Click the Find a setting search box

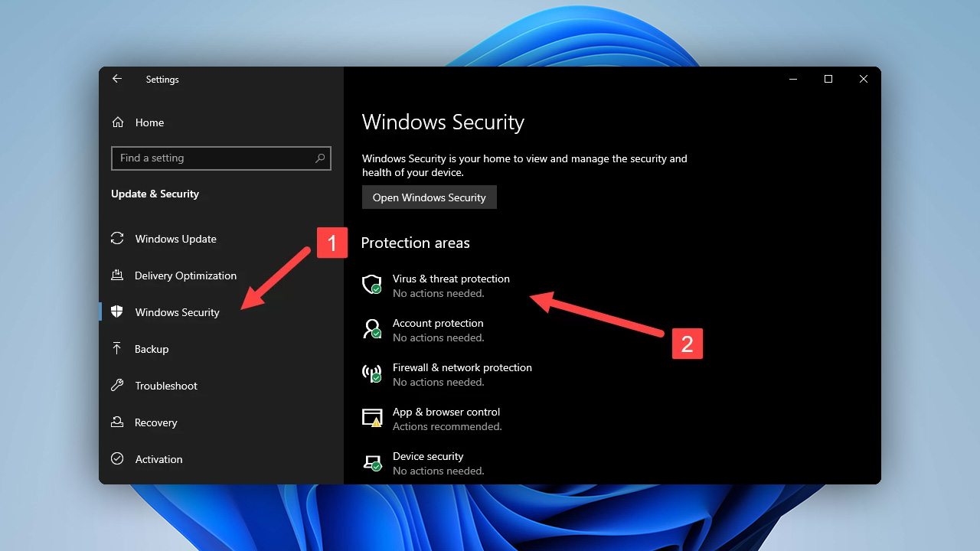(221, 158)
